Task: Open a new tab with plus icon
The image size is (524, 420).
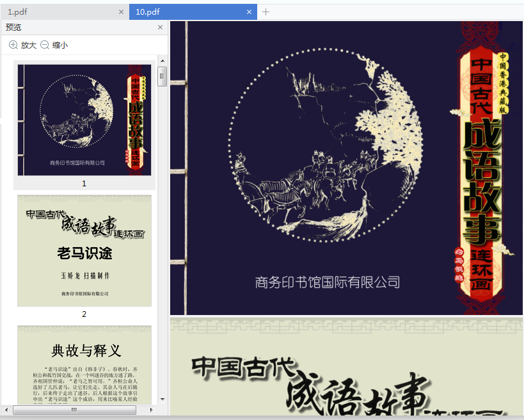Action: (266, 12)
